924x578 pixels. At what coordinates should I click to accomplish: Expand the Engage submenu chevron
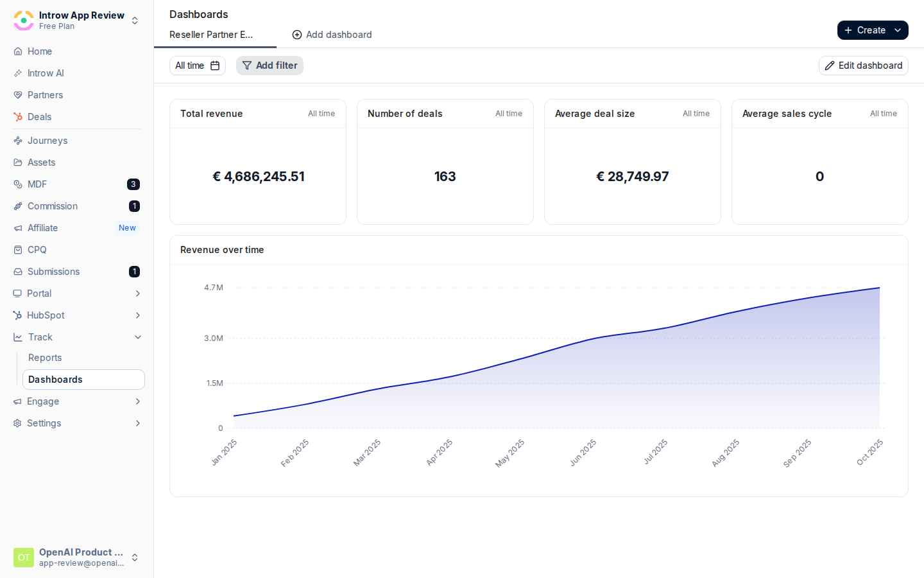tap(138, 401)
